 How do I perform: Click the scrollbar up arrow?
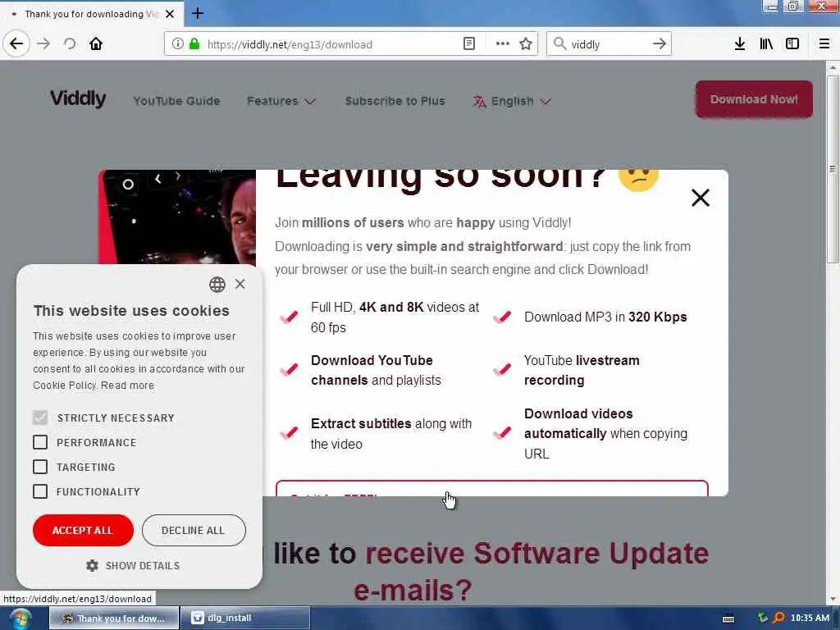[x=832, y=68]
